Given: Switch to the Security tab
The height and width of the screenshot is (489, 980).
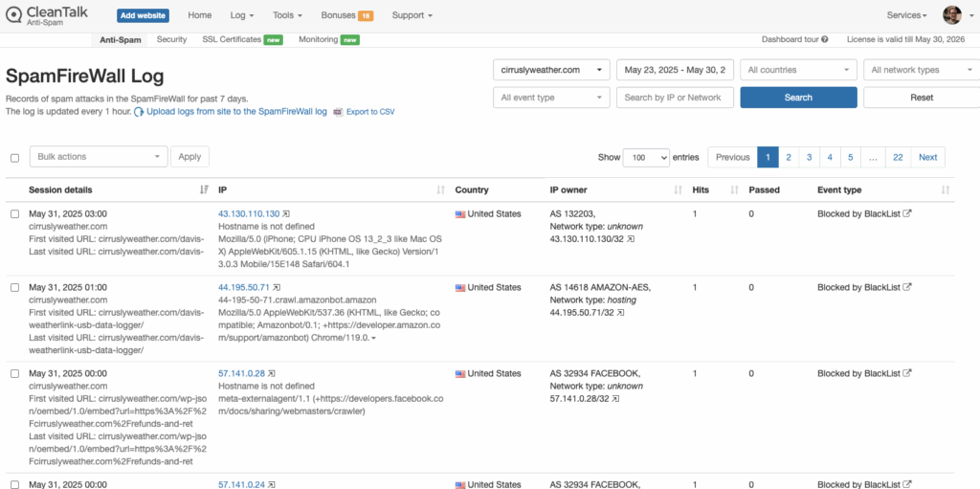Looking at the screenshot, I should tap(171, 39).
